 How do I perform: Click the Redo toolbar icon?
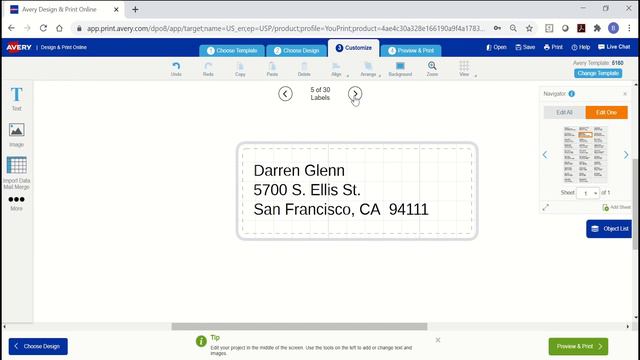coord(208,69)
